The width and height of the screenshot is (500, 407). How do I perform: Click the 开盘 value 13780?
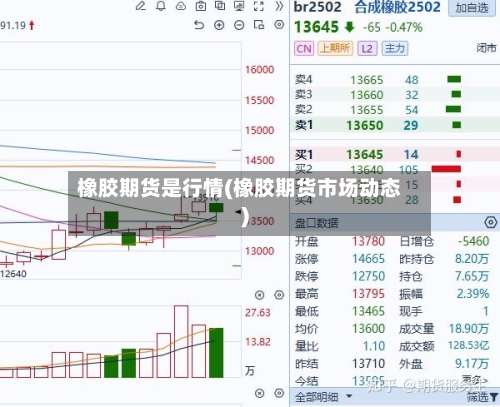pos(368,241)
